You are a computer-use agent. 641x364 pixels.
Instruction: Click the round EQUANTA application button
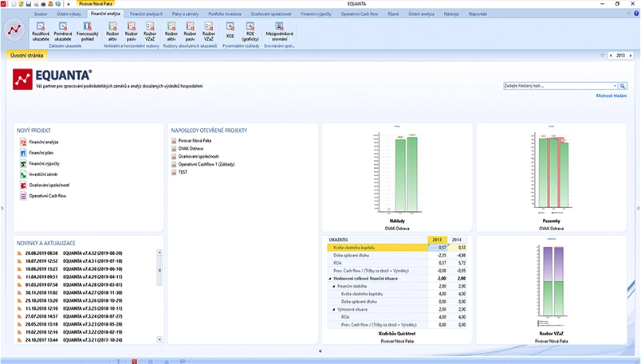14,29
